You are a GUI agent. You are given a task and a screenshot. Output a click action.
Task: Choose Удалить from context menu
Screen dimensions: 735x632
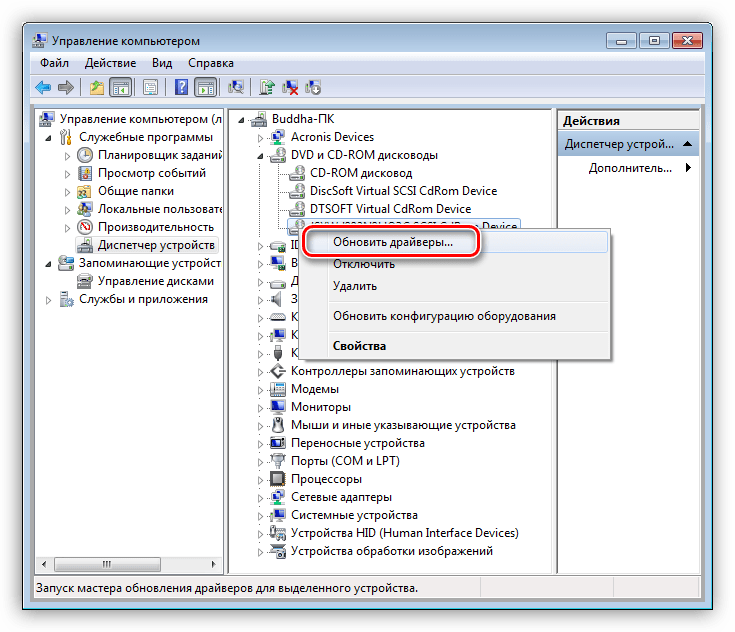point(455,286)
